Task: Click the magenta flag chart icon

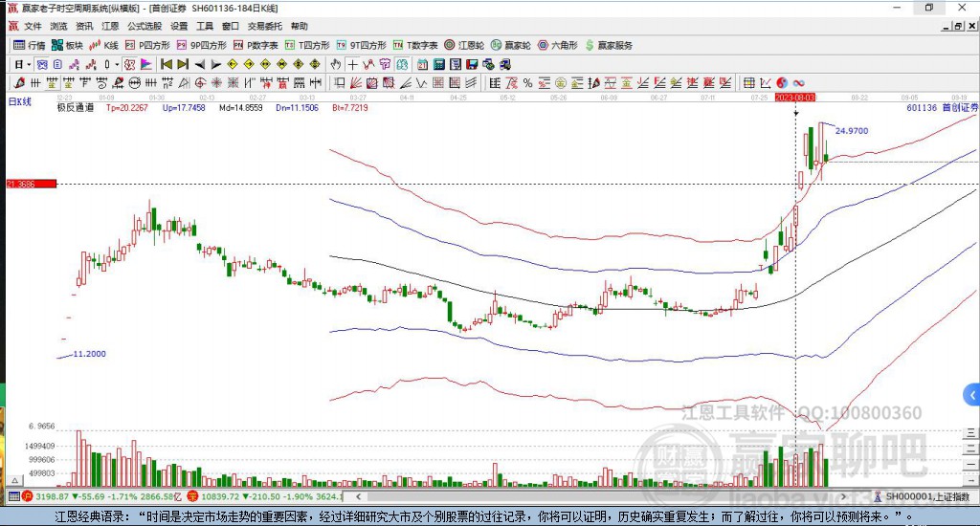Action: coord(145,64)
